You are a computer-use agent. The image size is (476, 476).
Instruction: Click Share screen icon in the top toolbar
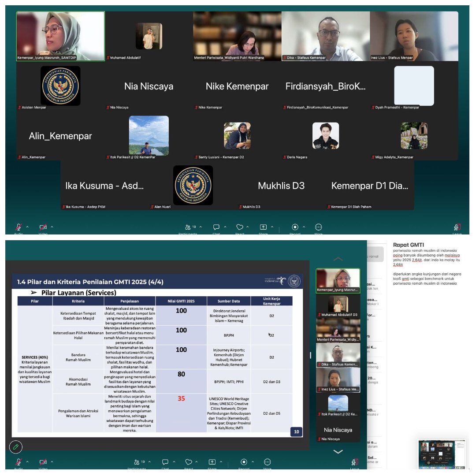tap(263, 227)
